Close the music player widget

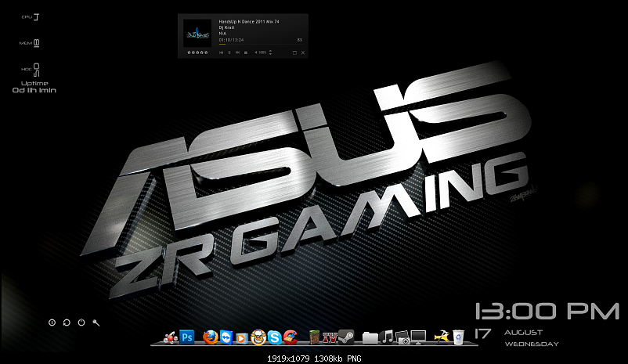pyautogui.click(x=303, y=52)
